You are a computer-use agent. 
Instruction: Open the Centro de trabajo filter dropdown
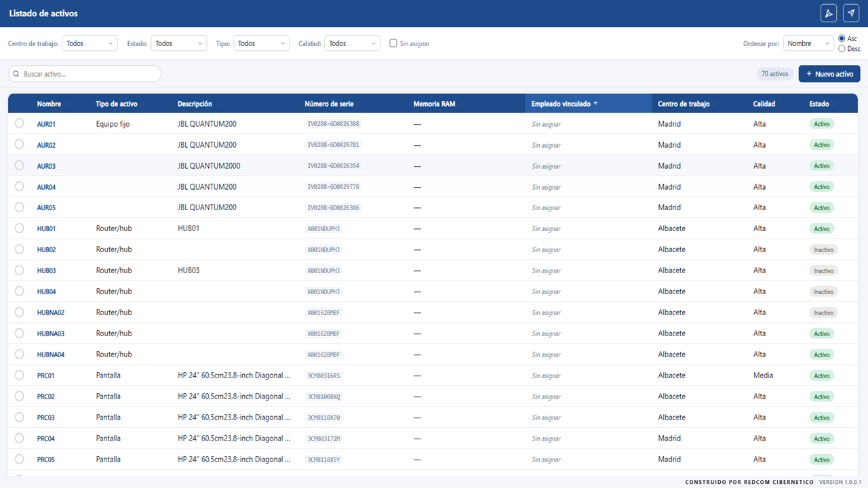pos(90,43)
